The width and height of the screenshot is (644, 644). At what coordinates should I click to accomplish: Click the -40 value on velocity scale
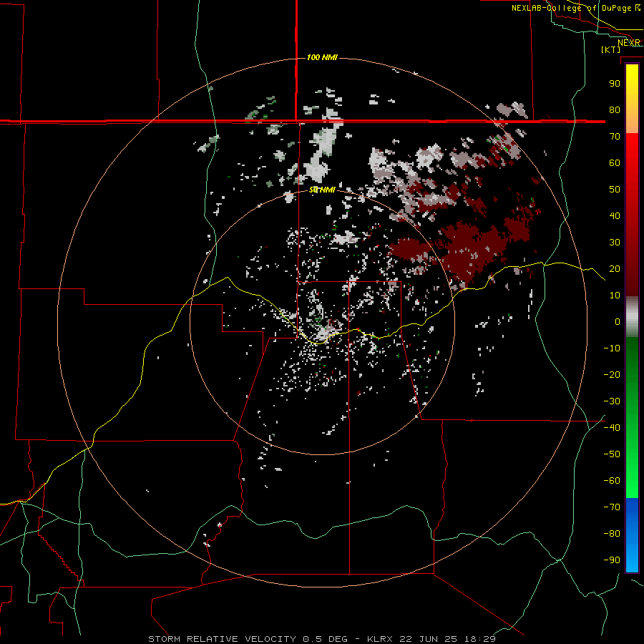coord(612,428)
